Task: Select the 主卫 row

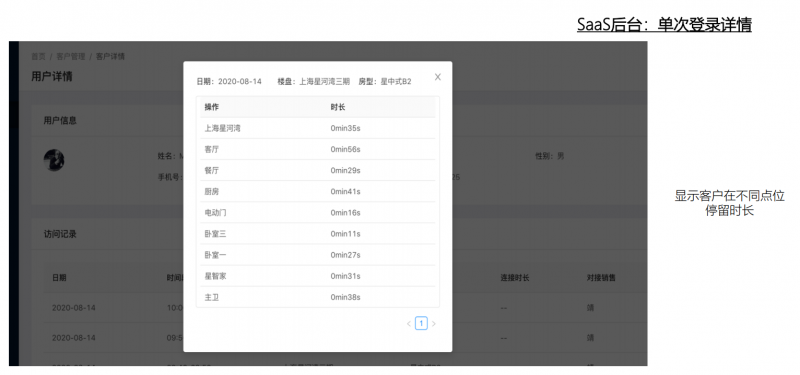Action: click(317, 297)
